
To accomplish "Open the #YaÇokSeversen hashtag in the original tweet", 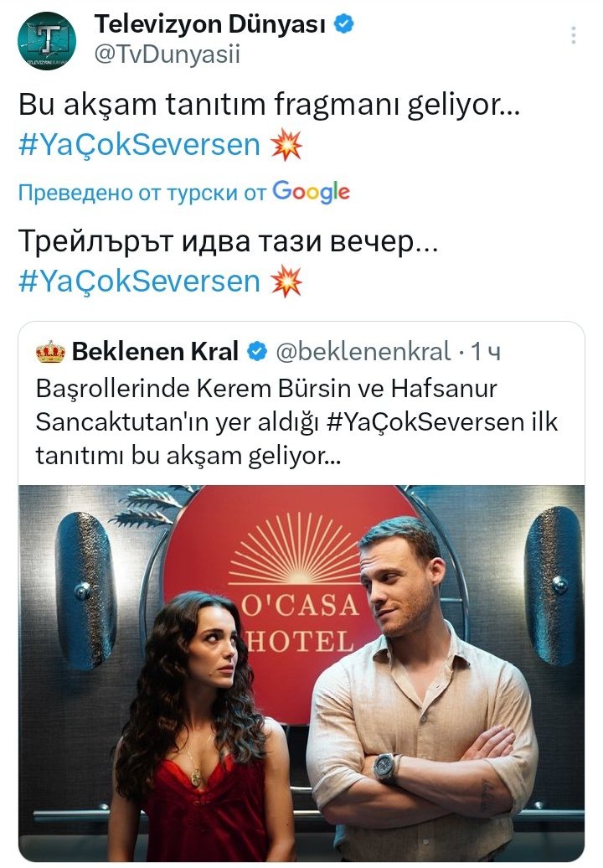I will [139, 145].
